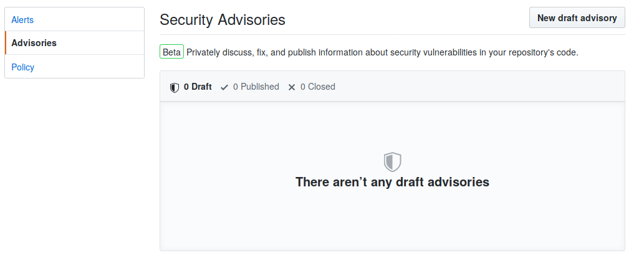The height and width of the screenshot is (268, 644).
Task: Click the shield icon beside 0 Draft
Action: pos(175,87)
